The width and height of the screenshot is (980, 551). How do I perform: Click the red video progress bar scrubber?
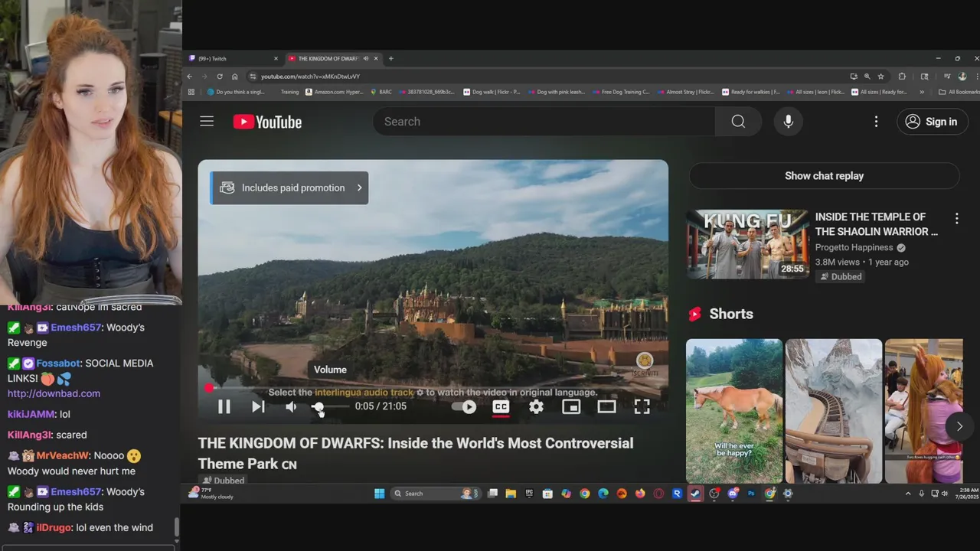click(x=208, y=388)
